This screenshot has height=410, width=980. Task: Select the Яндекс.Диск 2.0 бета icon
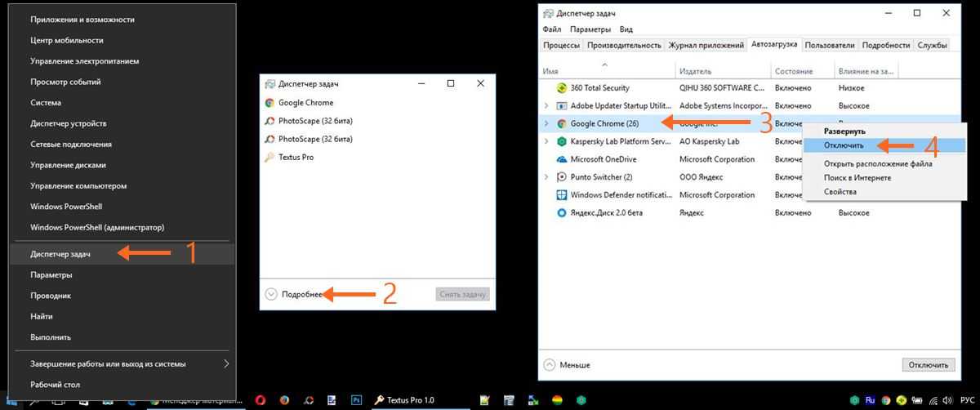coord(561,213)
